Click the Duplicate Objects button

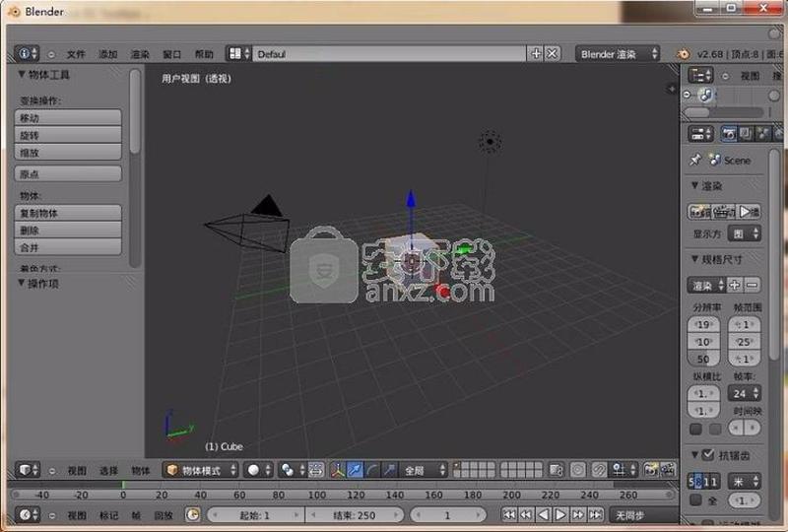pos(68,213)
